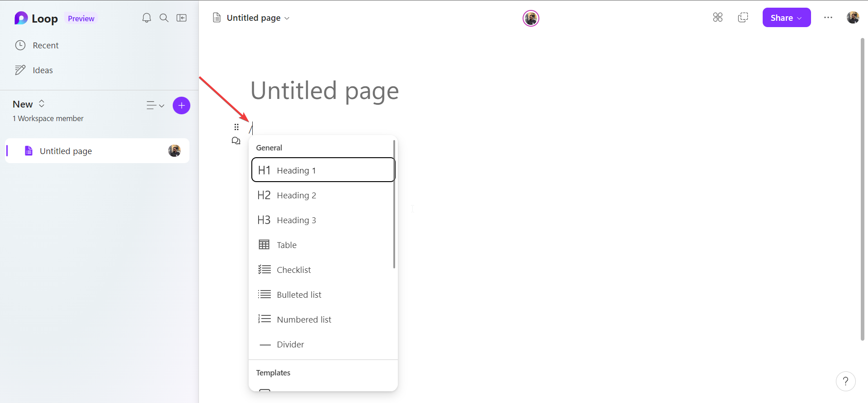This screenshot has height=403, width=868.
Task: Click the page vertical scrollbar
Action: pos(863,189)
